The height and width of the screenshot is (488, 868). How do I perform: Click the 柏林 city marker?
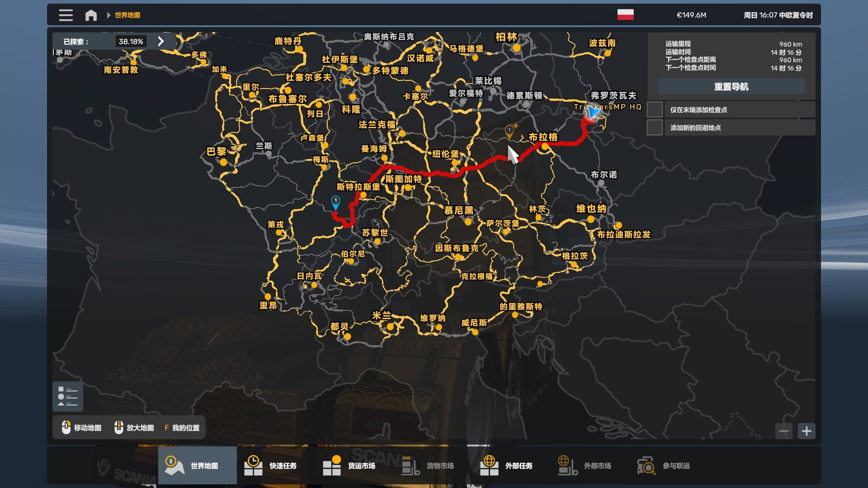[x=516, y=47]
